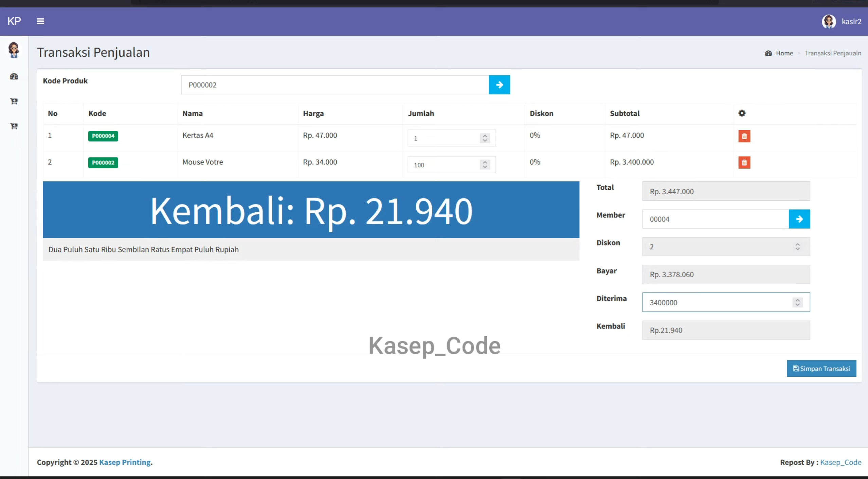Click the Rp. 3.400.000 subtotal cell
Image resolution: width=868 pixels, height=479 pixels.
pyautogui.click(x=632, y=162)
